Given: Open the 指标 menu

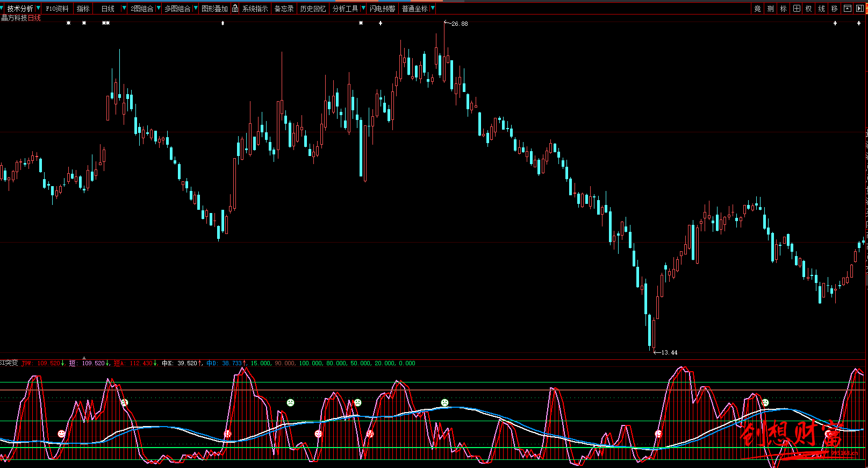Looking at the screenshot, I should click(x=83, y=9).
